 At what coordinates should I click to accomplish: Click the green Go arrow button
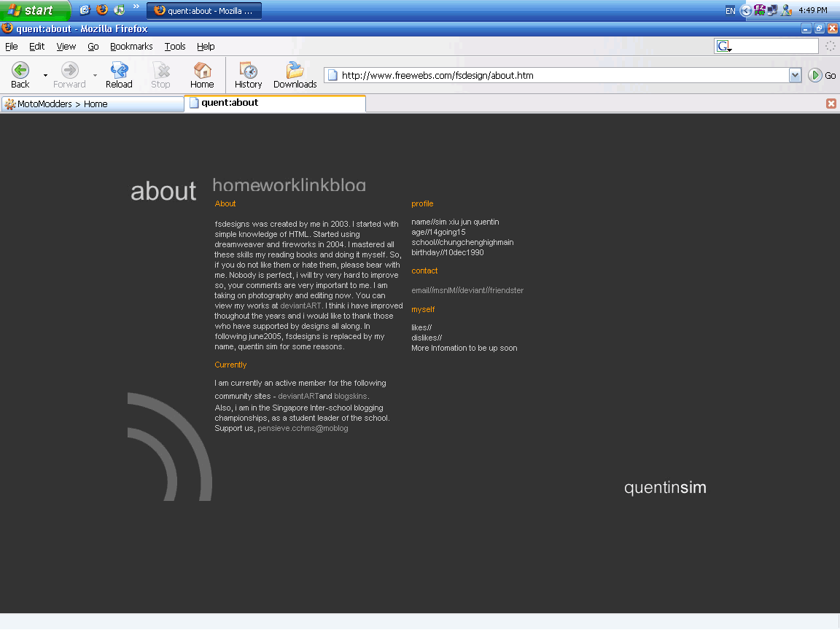point(814,76)
